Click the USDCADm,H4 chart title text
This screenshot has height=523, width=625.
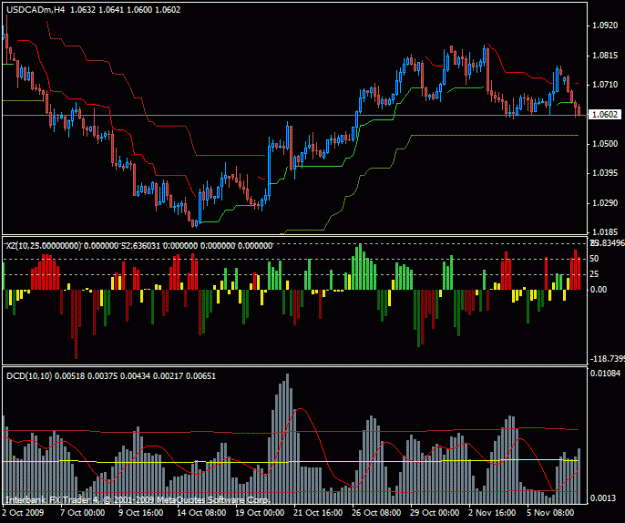pyautogui.click(x=35, y=10)
